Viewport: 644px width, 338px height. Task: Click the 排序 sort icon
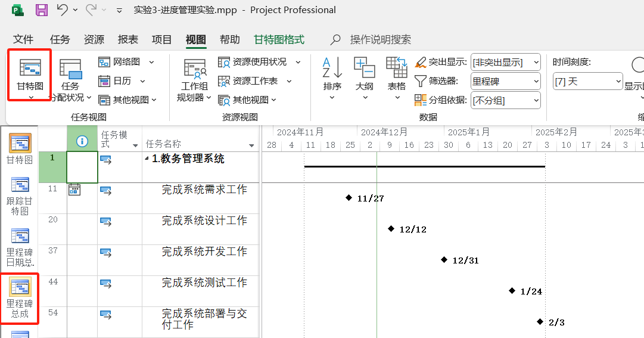click(x=332, y=68)
